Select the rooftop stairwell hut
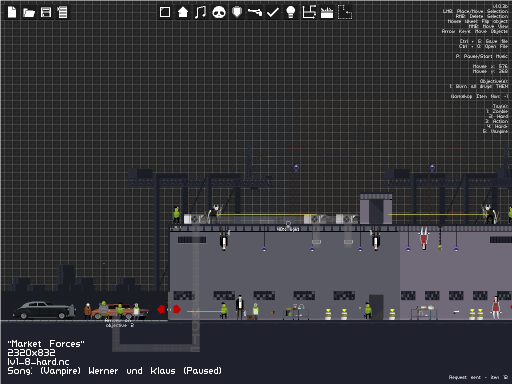Screen dimensions: 512x384 376,209
